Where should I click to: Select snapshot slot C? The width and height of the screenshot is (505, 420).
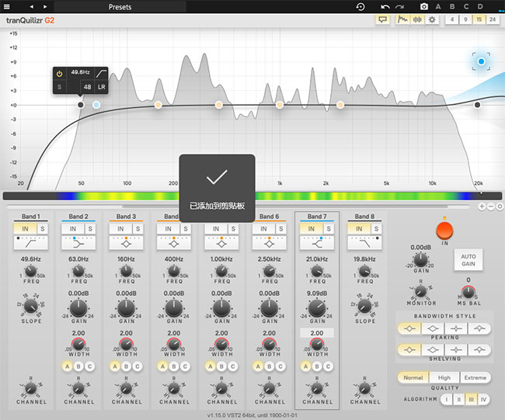[466, 6]
